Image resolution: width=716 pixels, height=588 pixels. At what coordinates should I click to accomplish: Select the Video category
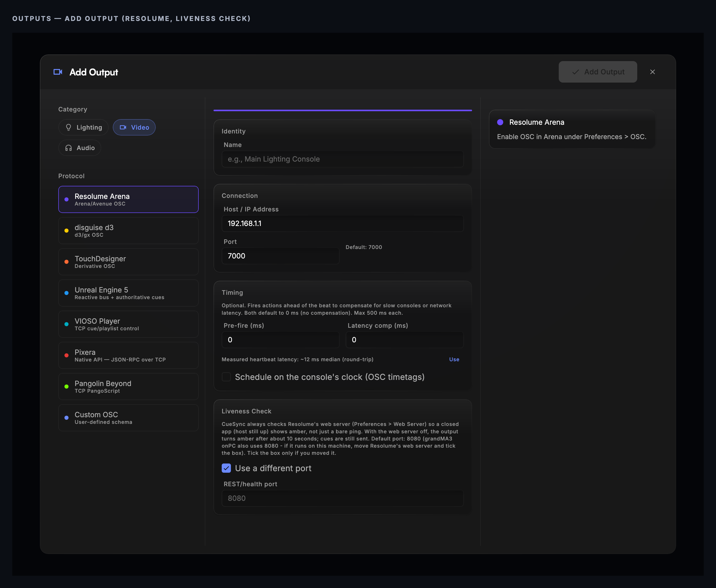click(134, 127)
